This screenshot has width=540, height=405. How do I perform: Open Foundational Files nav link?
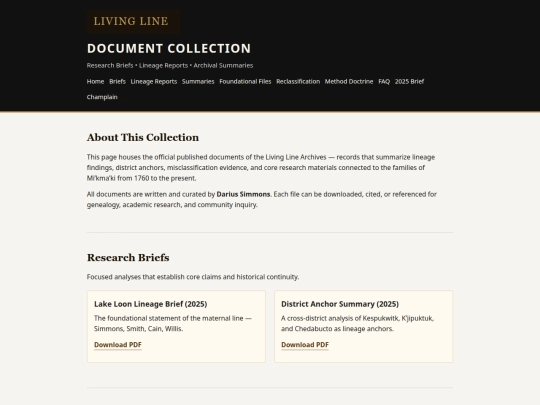pos(245,82)
